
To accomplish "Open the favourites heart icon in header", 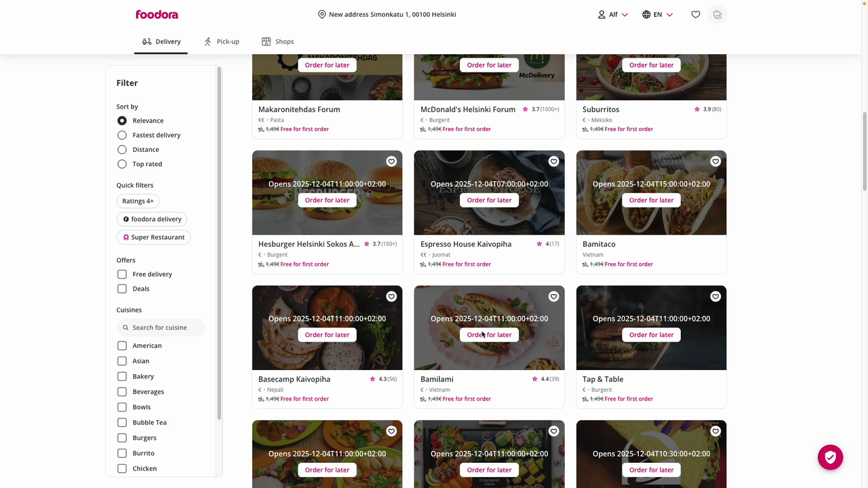I will [x=696, y=14].
